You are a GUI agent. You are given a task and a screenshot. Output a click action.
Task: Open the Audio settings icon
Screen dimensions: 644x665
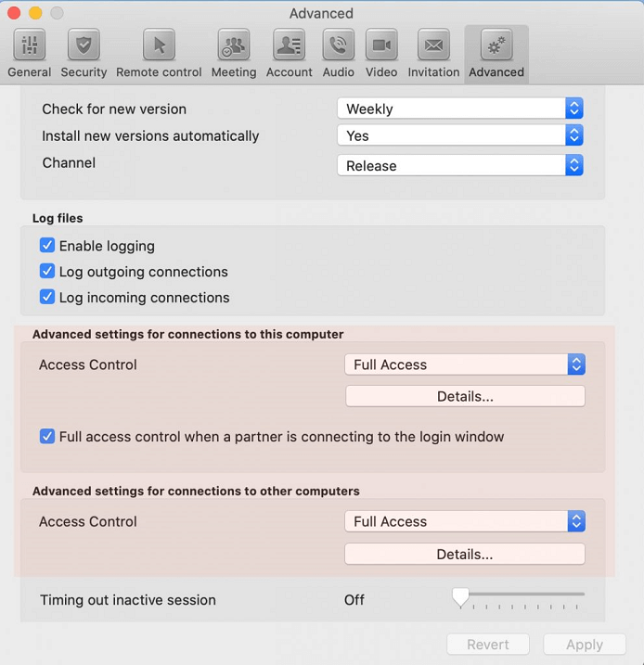(338, 45)
